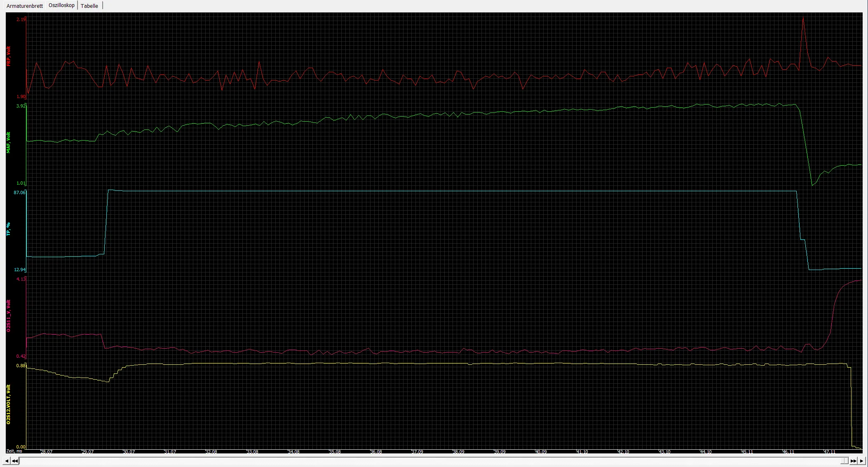Open the Tabelle tab

pyautogui.click(x=89, y=6)
